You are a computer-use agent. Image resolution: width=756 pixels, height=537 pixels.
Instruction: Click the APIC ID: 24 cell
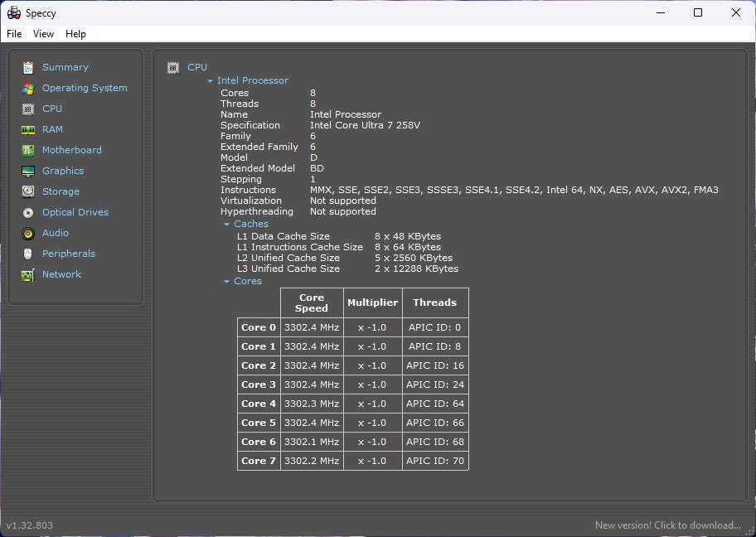coord(435,385)
